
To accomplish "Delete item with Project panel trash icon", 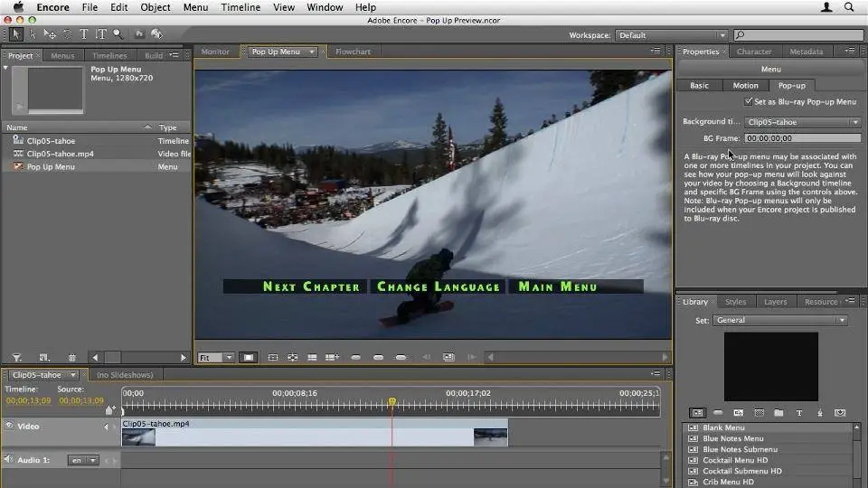I will coord(72,358).
